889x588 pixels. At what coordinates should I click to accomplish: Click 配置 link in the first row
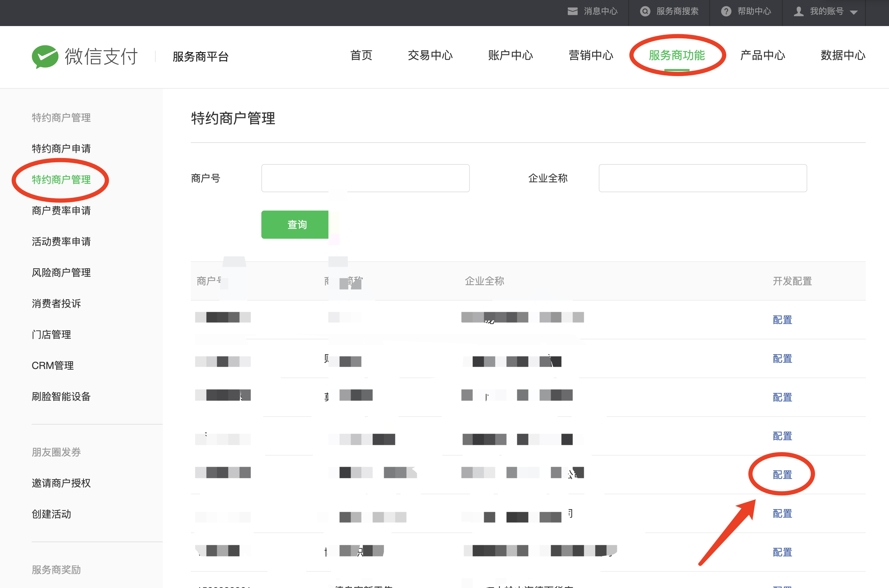coord(782,320)
